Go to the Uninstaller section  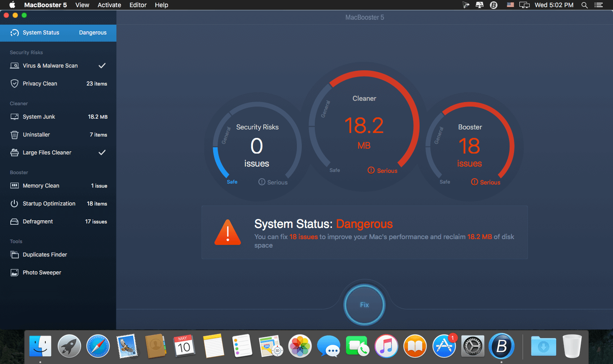(x=58, y=135)
